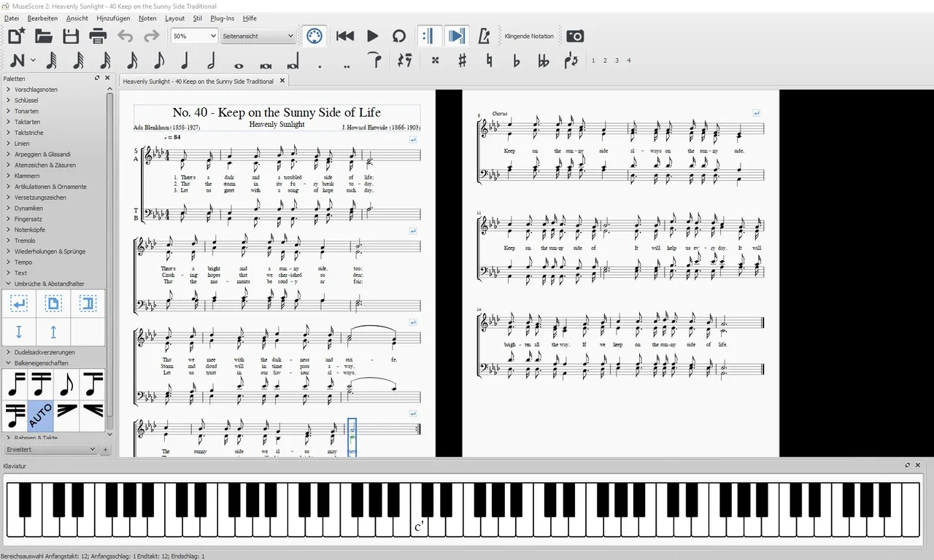934x560 pixels.
Task: Expand the Tonarten palette
Action: [x=27, y=111]
